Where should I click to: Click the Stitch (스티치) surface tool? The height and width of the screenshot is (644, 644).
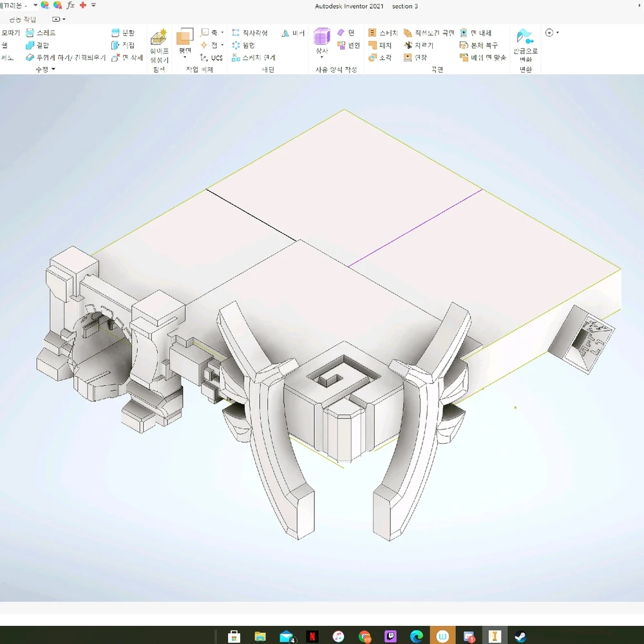[383, 33]
